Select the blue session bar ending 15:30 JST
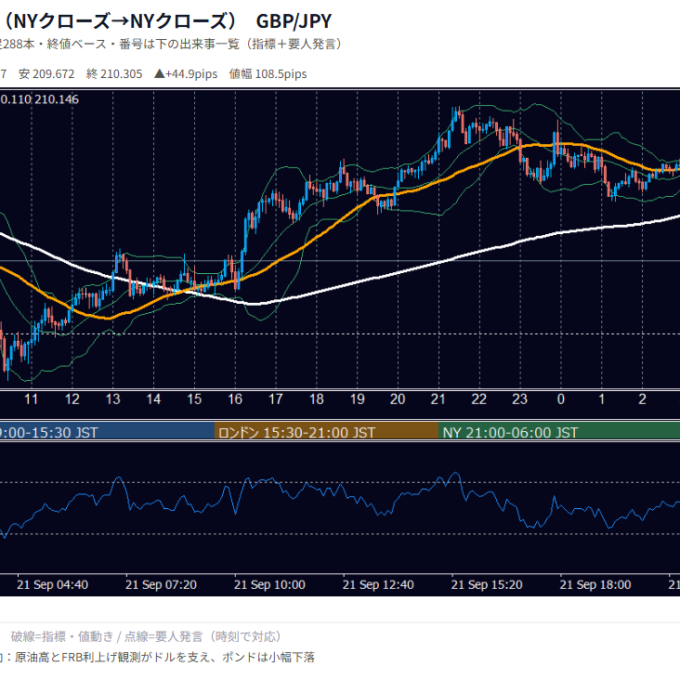This screenshot has height=680, width=680. pos(107,432)
